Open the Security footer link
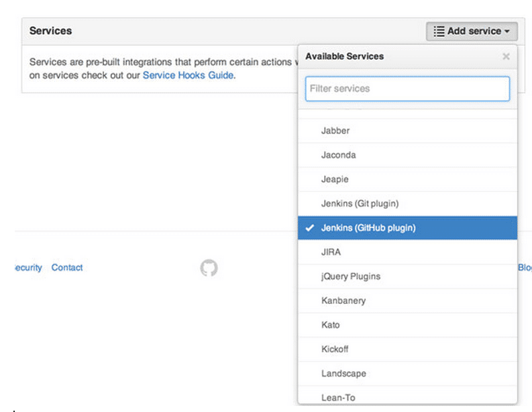Image resolution: width=532 pixels, height=412 pixels. [x=28, y=268]
